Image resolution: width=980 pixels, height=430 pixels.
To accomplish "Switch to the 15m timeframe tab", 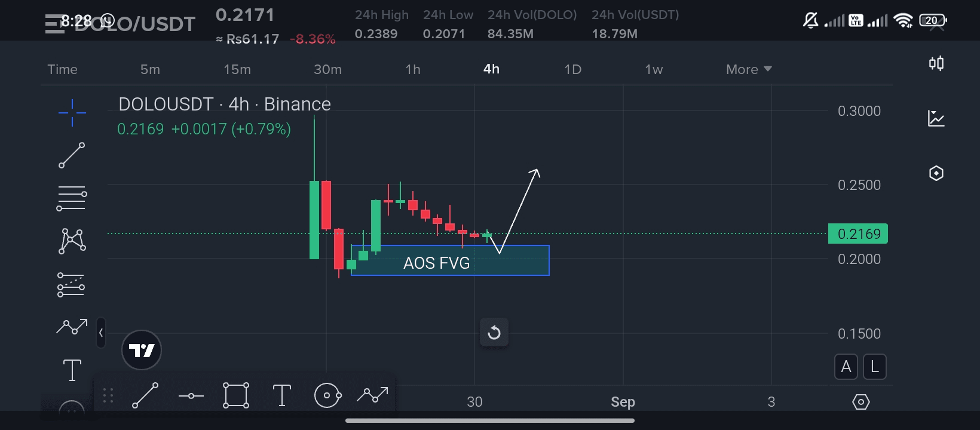I will click(x=237, y=69).
